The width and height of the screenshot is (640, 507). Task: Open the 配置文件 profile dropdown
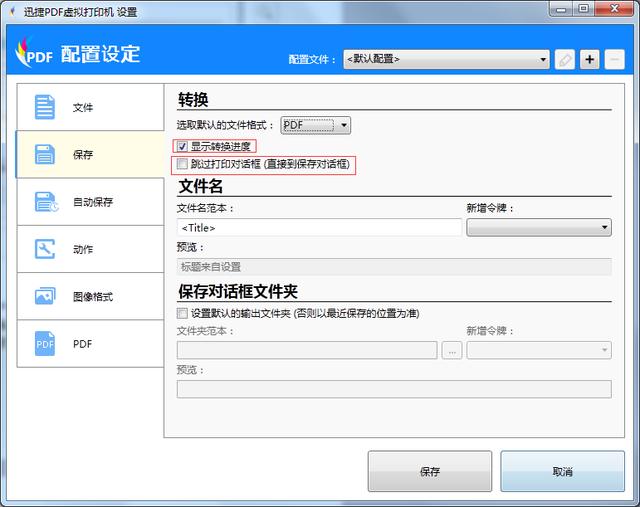(x=446, y=59)
